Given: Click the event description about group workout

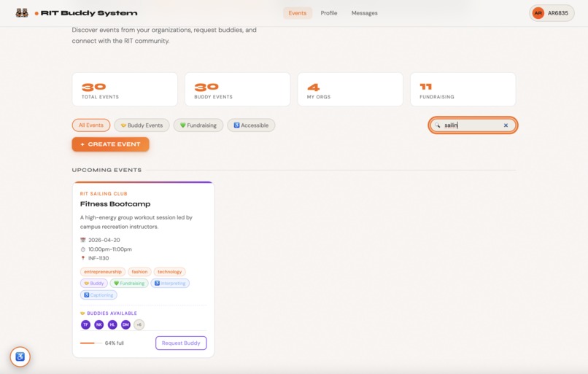Looking at the screenshot, I should pos(136,222).
